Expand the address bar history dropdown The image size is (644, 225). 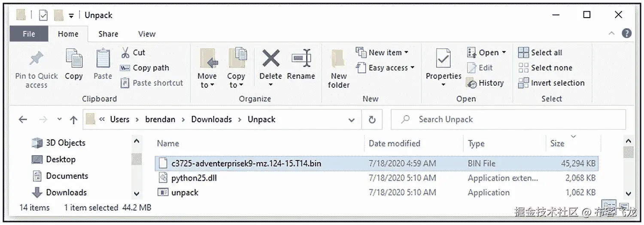(x=352, y=120)
